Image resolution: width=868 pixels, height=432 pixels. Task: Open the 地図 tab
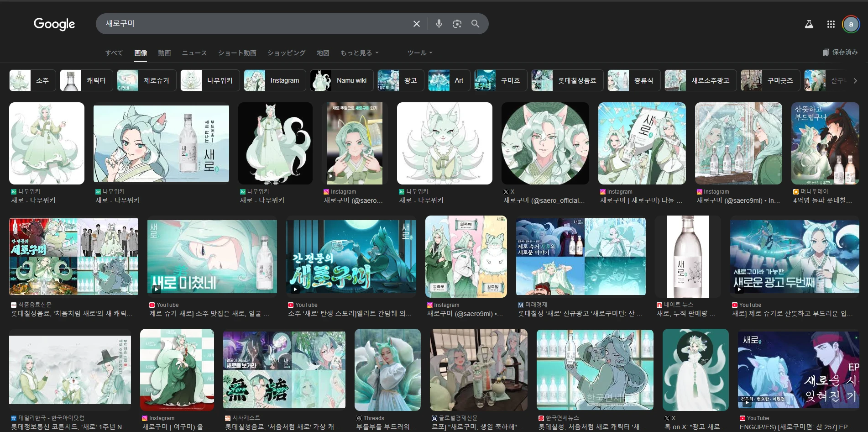[x=323, y=53]
